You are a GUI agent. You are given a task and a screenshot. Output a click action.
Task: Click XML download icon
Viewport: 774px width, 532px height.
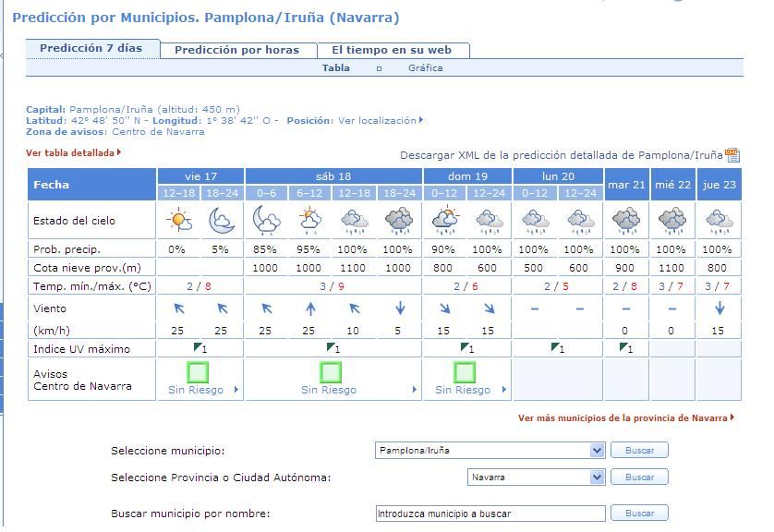[x=732, y=155]
